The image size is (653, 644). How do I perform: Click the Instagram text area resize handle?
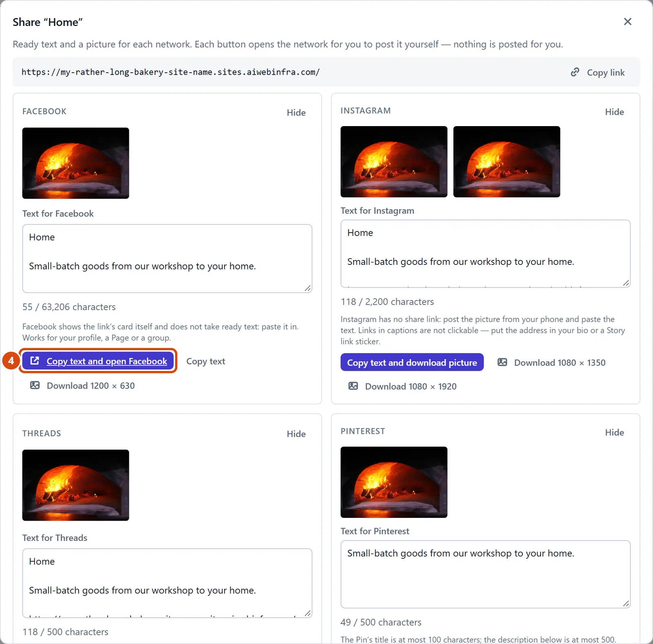(x=626, y=283)
